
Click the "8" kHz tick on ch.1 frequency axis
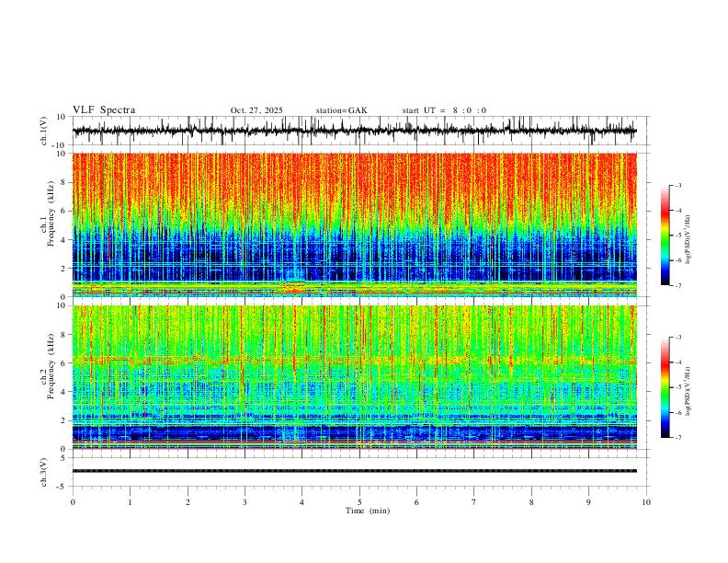(64, 182)
